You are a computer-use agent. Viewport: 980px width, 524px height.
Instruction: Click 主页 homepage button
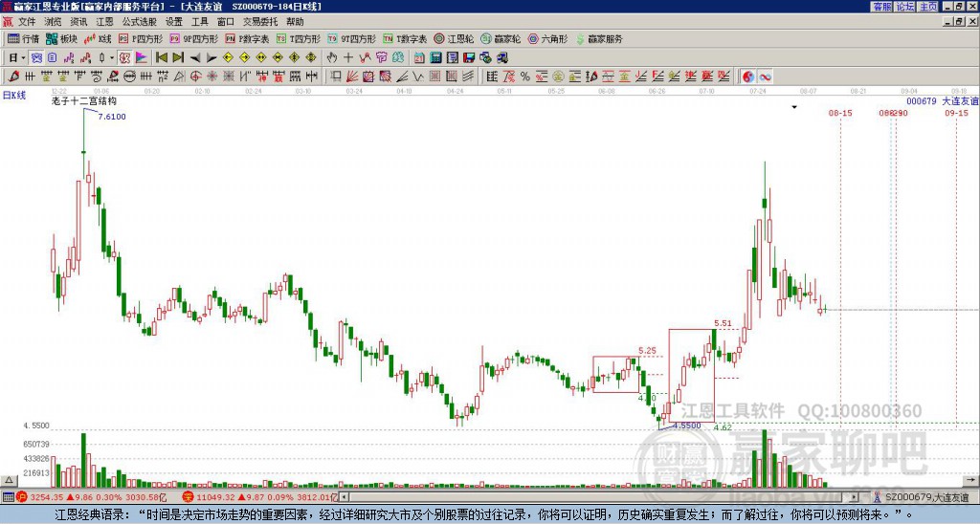[928, 7]
